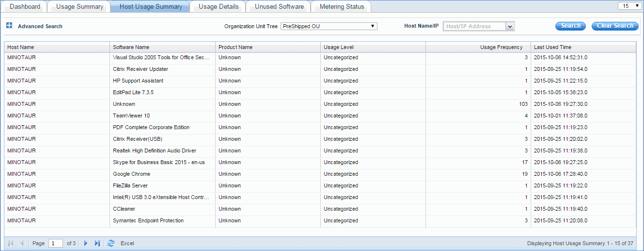Switch to the Usage Summary tab

click(79, 7)
